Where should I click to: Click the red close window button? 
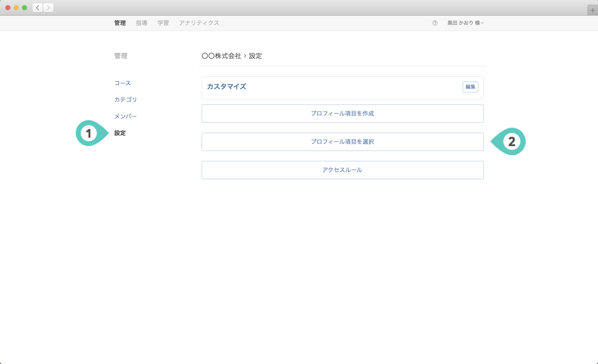(8, 8)
